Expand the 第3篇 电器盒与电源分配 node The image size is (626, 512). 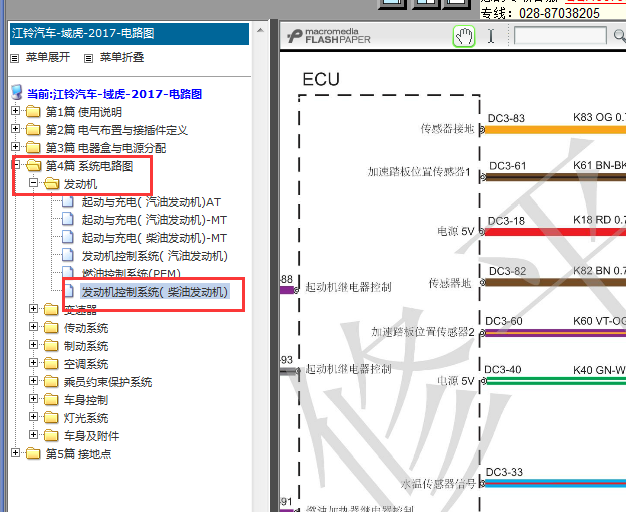coord(15,146)
